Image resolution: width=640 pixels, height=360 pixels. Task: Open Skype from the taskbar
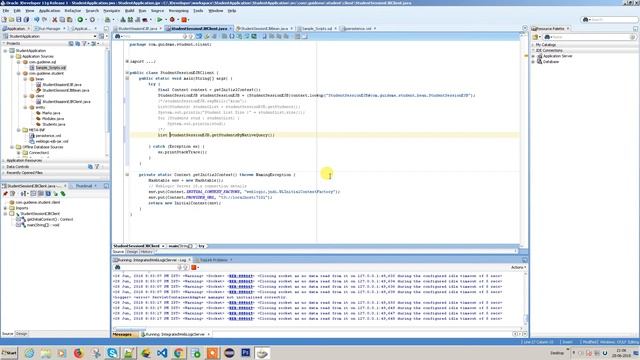click(x=112, y=353)
